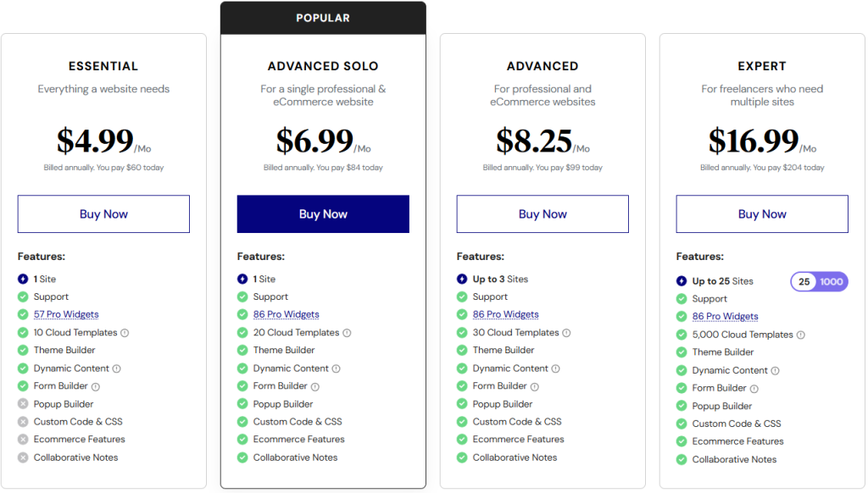Click info icon beside 10 Cloud Templates
Image resolution: width=868 pixels, height=493 pixels.
coord(125,333)
